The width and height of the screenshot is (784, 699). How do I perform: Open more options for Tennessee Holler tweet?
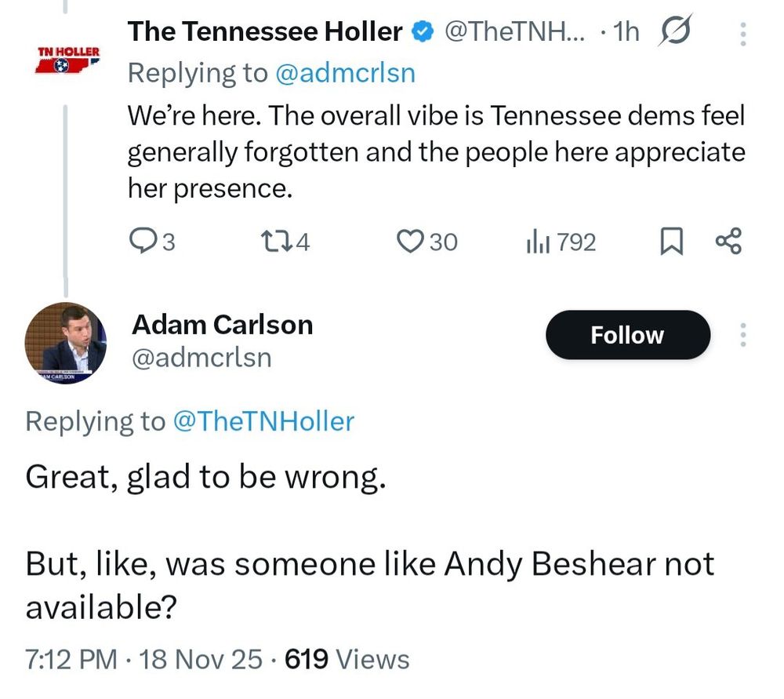pyautogui.click(x=743, y=32)
